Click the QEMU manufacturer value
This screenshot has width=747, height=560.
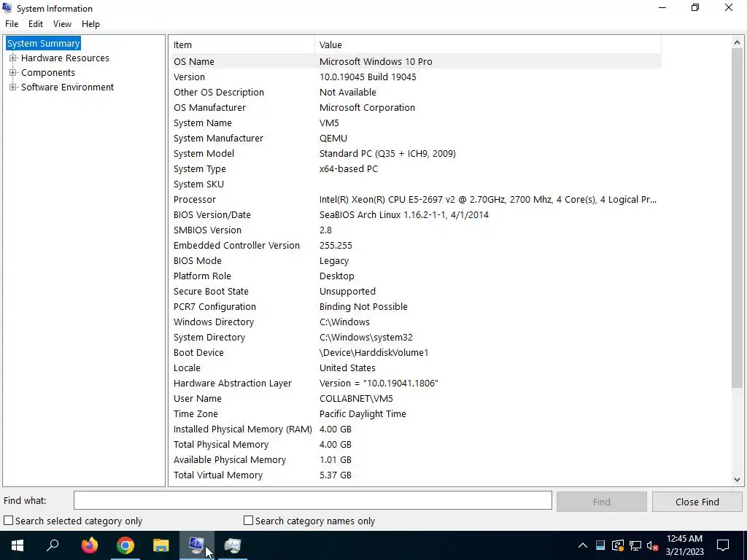333,138
